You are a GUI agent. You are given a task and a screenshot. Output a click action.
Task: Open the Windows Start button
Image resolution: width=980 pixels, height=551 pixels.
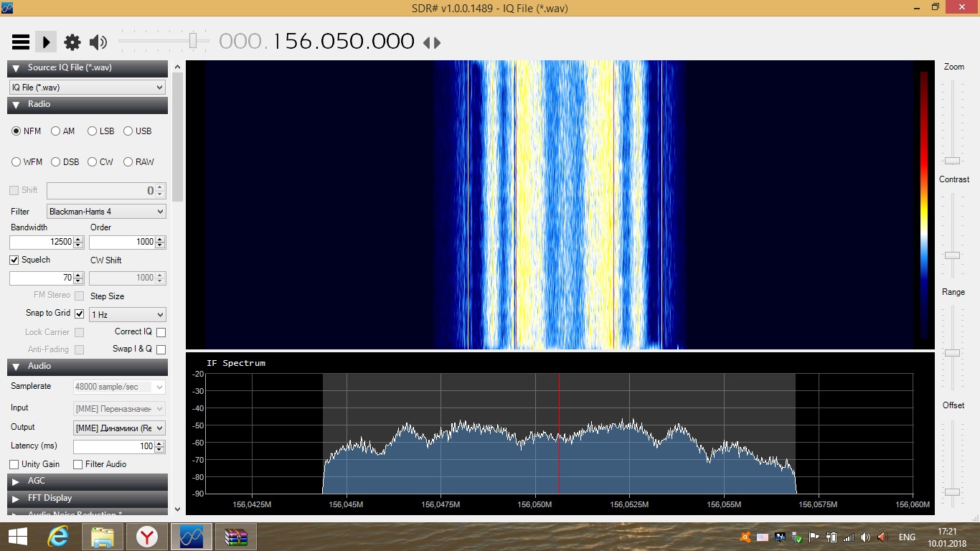click(18, 537)
